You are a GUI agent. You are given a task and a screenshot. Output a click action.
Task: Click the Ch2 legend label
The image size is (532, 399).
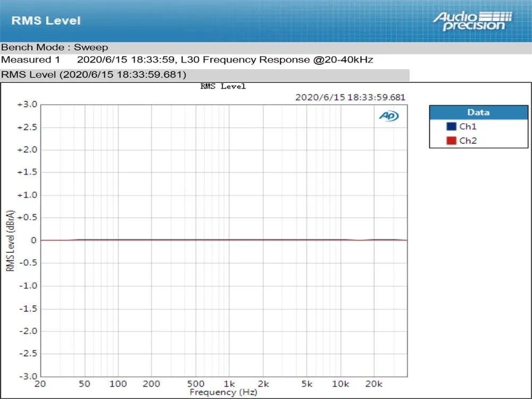coord(468,140)
